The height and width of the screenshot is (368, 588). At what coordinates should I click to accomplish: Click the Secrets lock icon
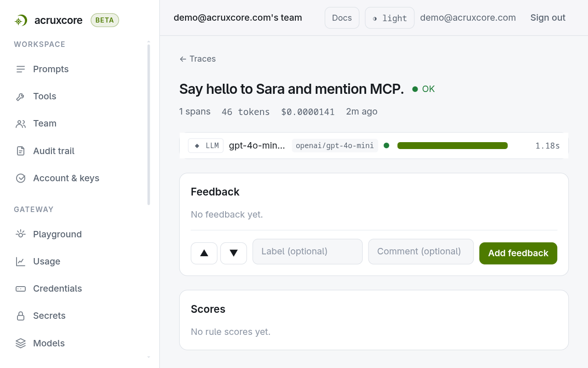pos(21,316)
